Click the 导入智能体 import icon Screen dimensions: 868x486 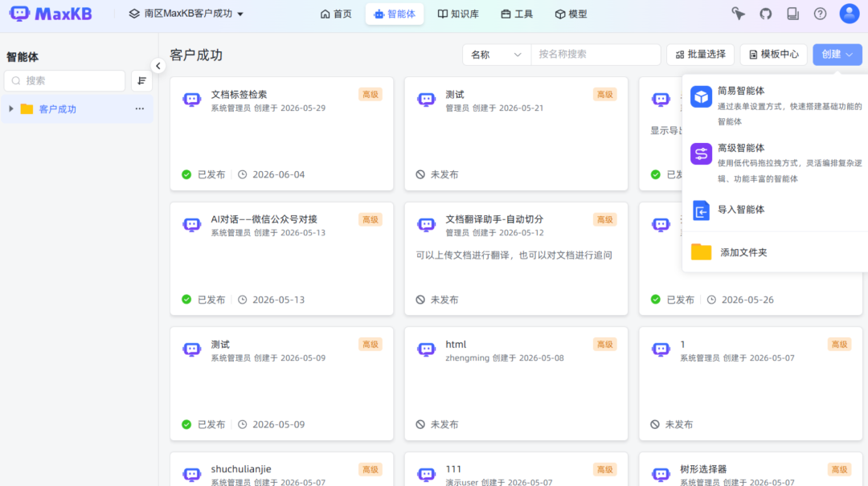pyautogui.click(x=701, y=211)
